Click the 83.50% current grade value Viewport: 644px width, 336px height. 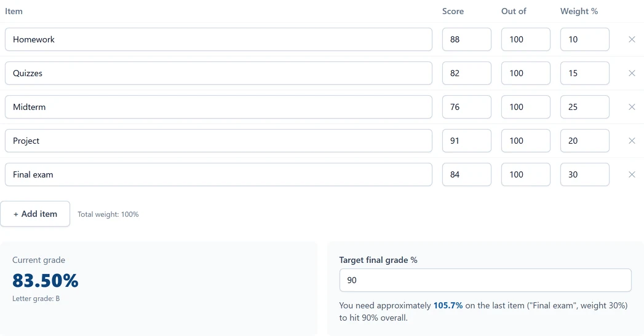[45, 281]
